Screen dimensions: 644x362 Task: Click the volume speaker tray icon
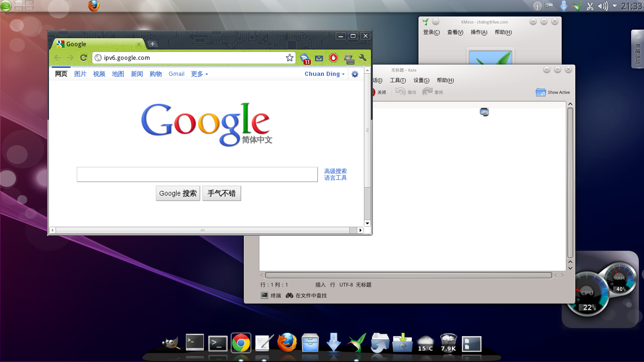pos(603,6)
